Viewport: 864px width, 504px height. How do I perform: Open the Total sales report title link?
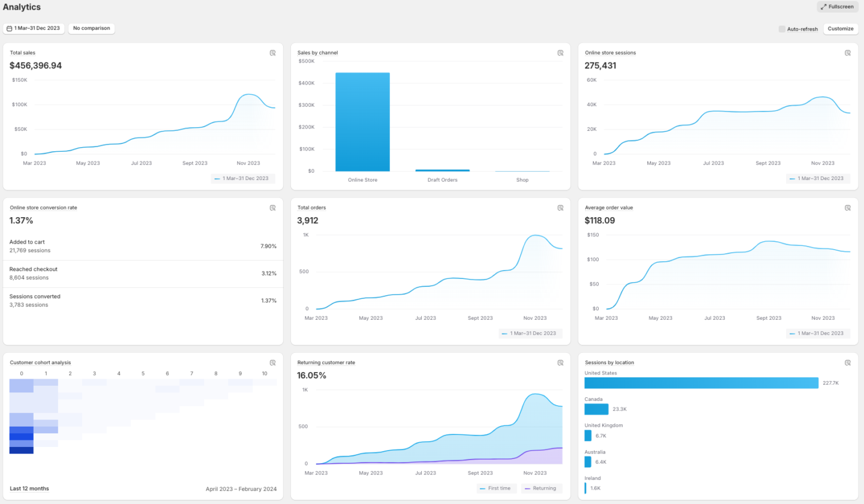23,53
